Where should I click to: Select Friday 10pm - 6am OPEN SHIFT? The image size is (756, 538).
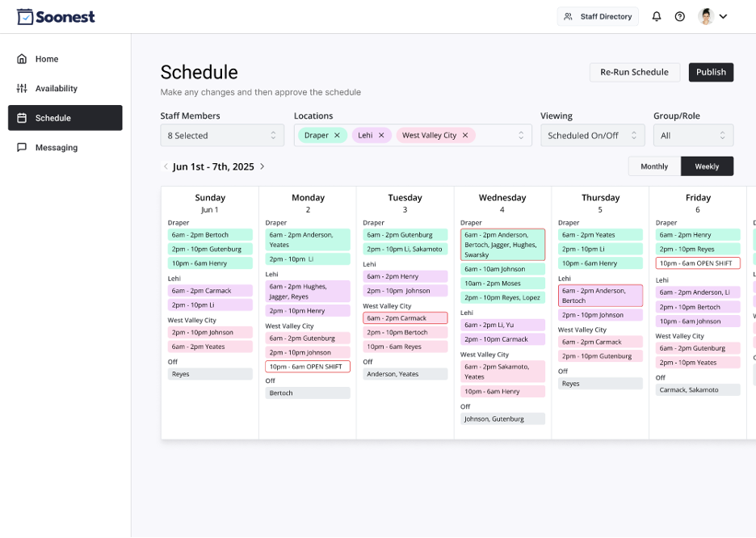[698, 263]
